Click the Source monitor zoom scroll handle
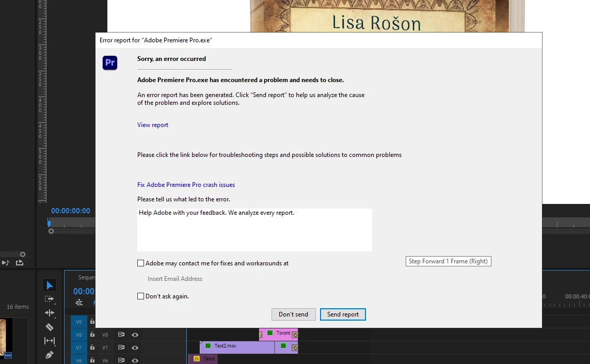 point(51,231)
